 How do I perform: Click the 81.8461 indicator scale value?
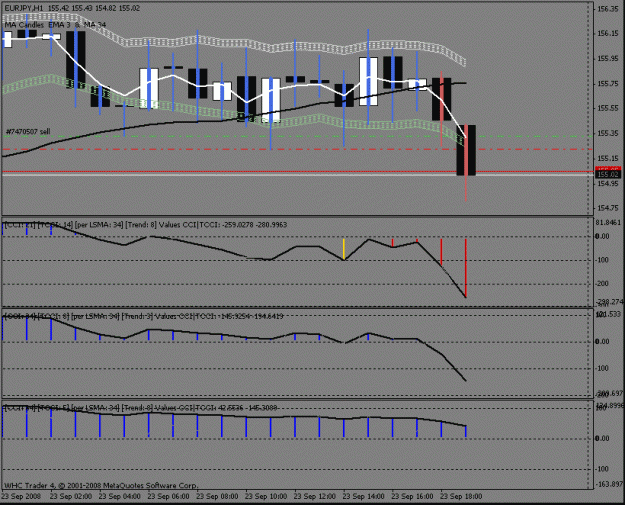[608, 222]
